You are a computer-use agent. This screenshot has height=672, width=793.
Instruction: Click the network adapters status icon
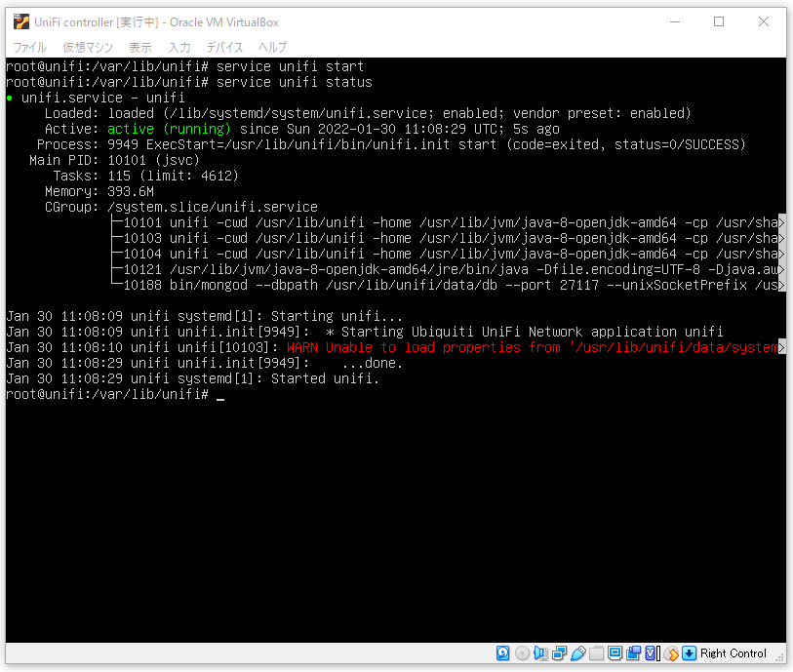[x=559, y=653]
